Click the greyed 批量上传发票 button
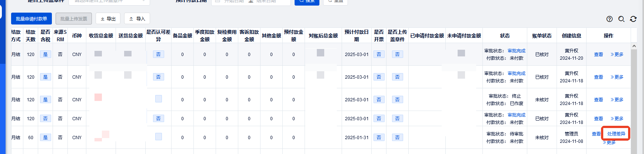The height and width of the screenshot is (154, 644). [x=74, y=19]
